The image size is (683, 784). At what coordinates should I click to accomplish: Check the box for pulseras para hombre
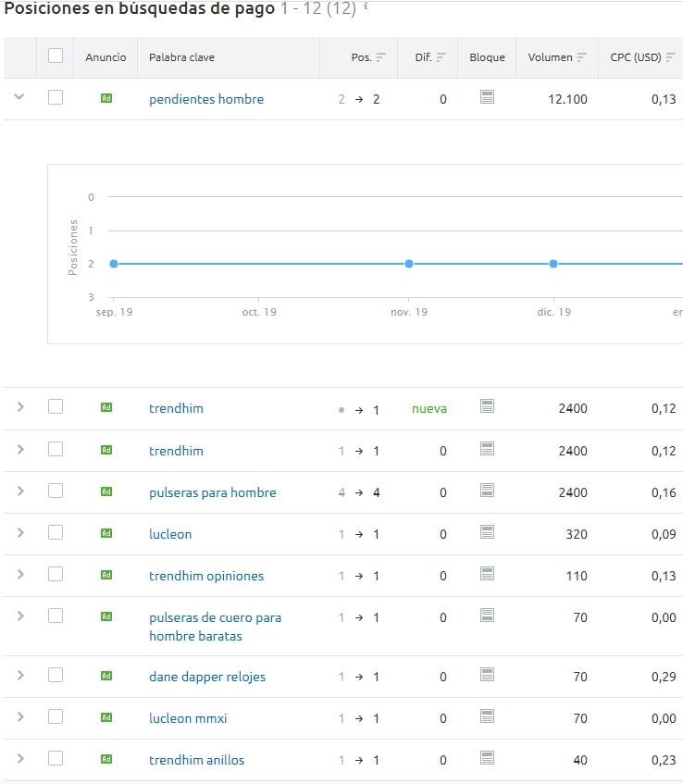point(56,491)
